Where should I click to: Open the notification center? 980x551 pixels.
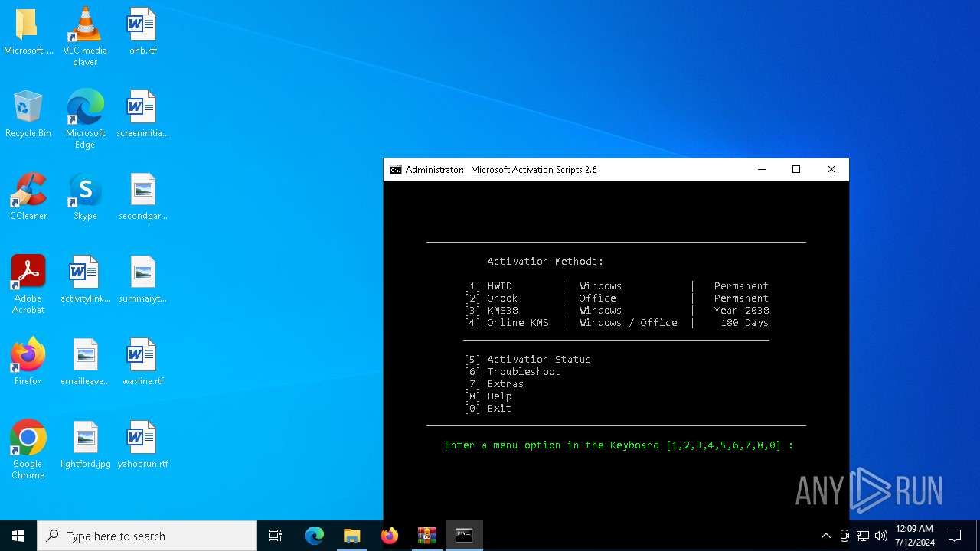(955, 536)
